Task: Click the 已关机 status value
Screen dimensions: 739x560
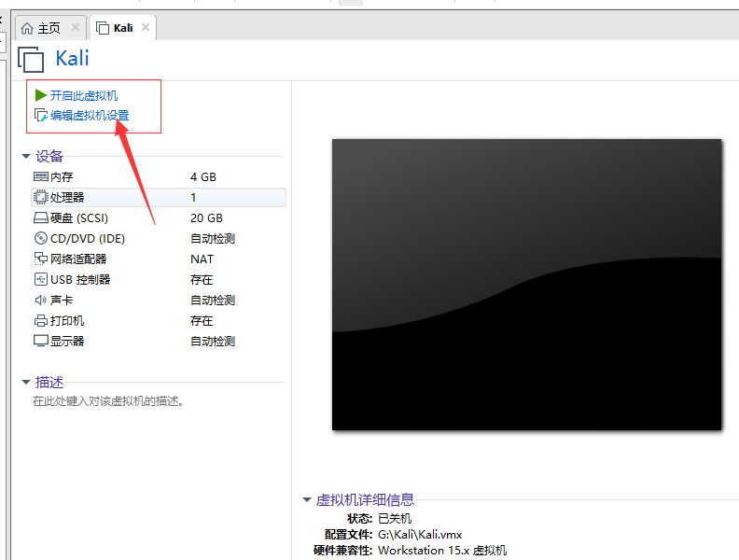Action: [395, 519]
